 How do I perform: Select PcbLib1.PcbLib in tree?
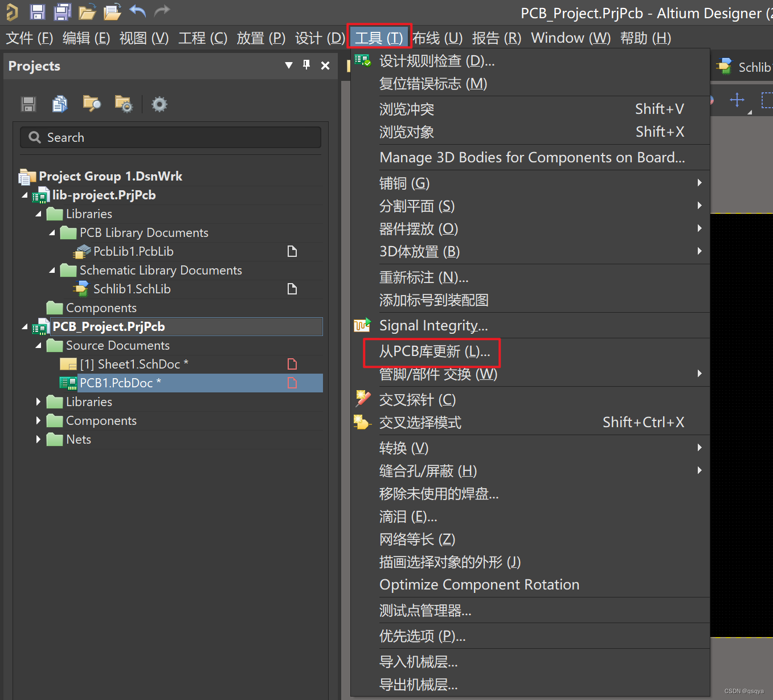[133, 251]
